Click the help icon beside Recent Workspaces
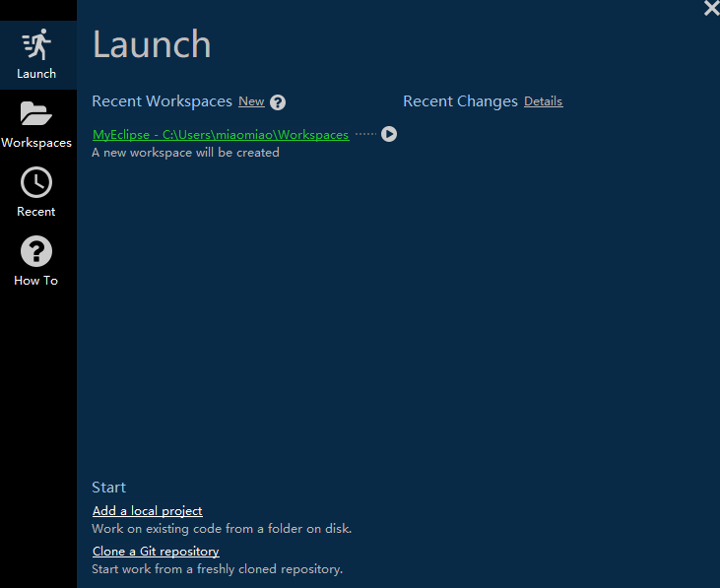The height and width of the screenshot is (588, 720). (x=278, y=102)
